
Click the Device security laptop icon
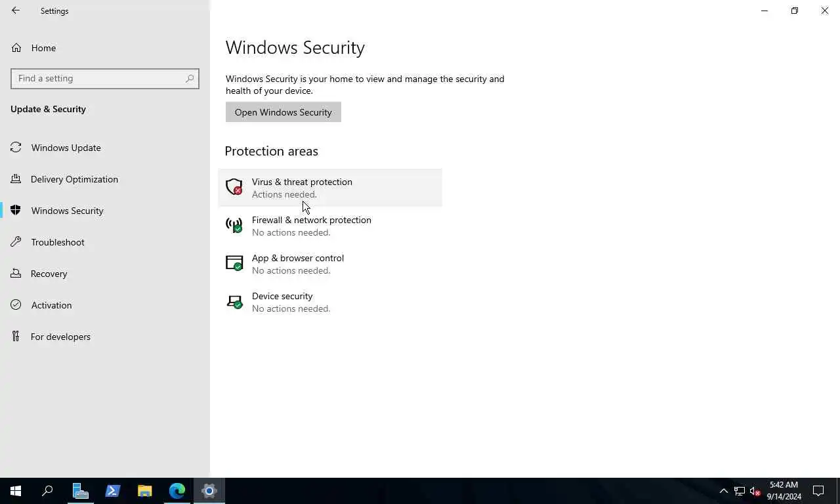click(234, 302)
